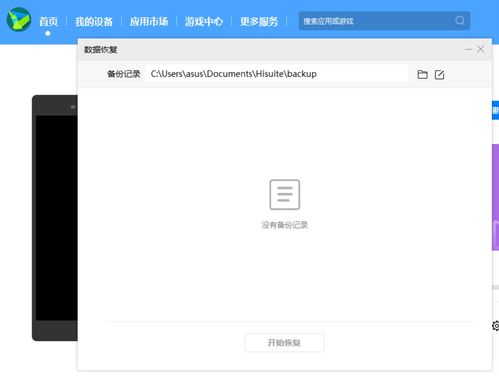Close the 数据恢复 dialog

click(x=480, y=49)
